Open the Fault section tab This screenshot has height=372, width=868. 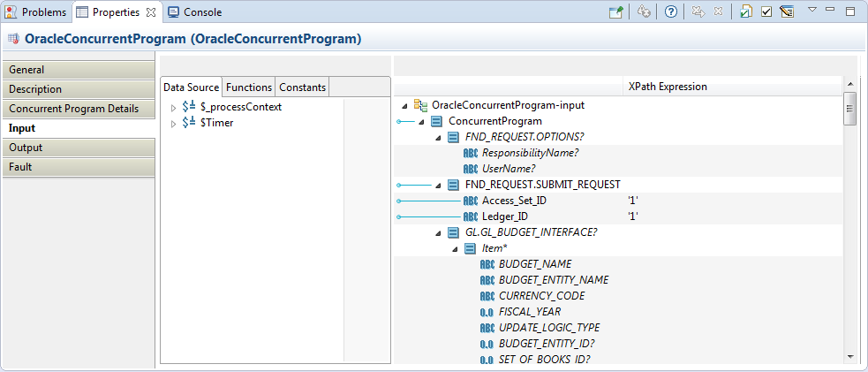pos(78,167)
